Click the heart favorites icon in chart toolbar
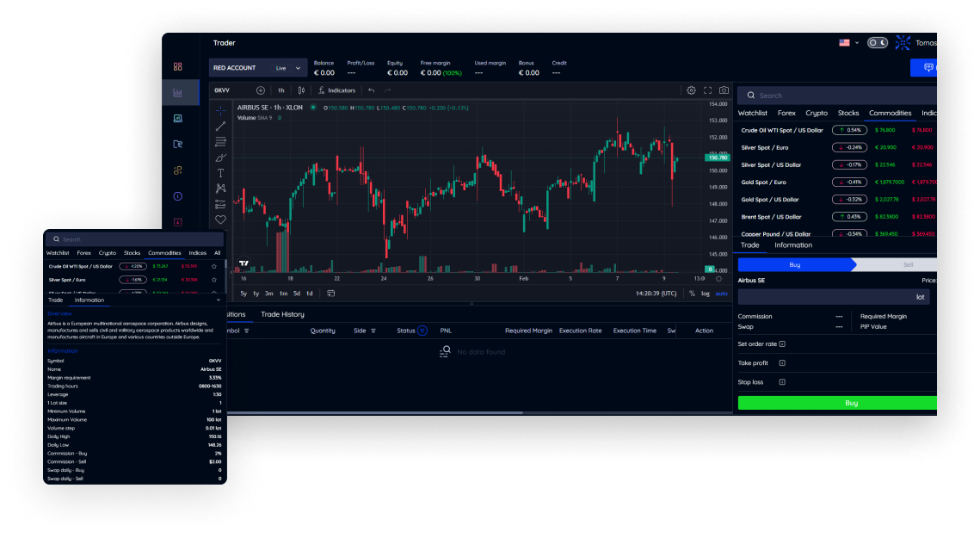This screenshot has width=980, height=538. point(220,220)
